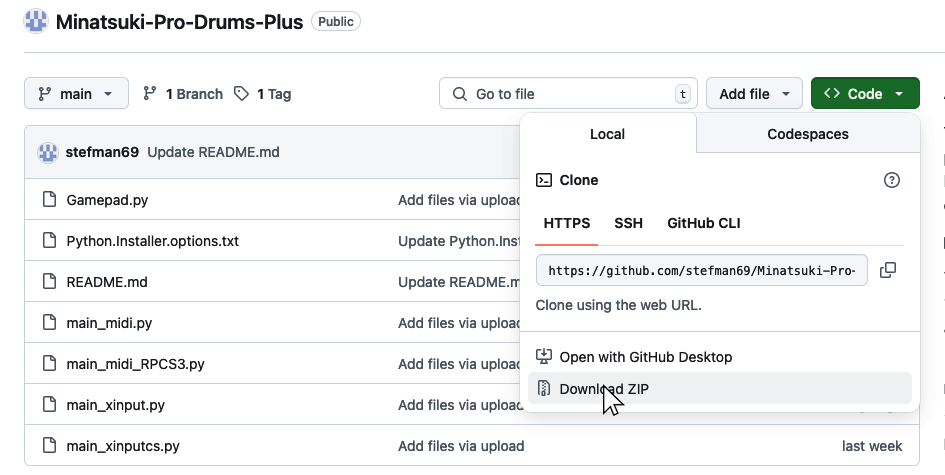Click the branch icon next to 1 Branch
Image resolution: width=945 pixels, height=475 pixels.
[x=149, y=93]
